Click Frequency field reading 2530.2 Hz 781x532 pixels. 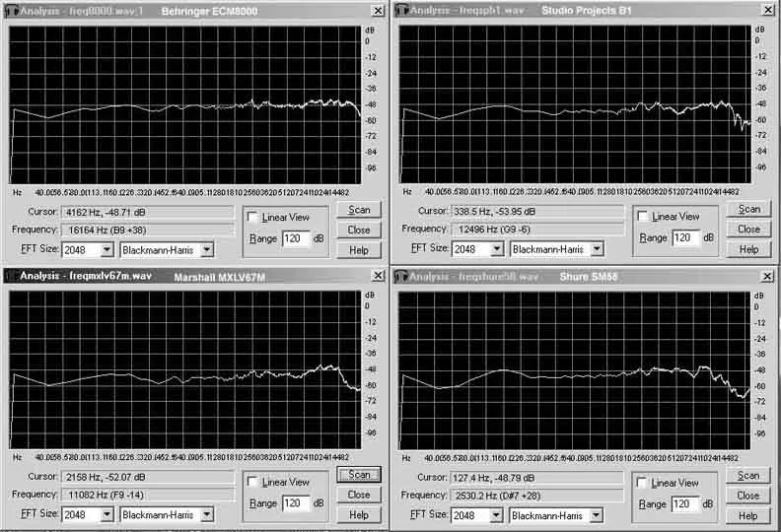(x=536, y=496)
